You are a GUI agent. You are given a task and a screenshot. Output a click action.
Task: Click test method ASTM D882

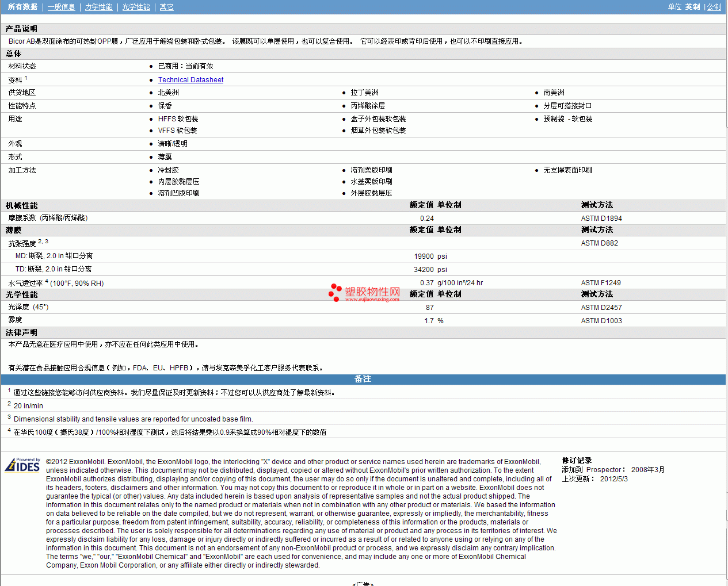click(x=600, y=243)
